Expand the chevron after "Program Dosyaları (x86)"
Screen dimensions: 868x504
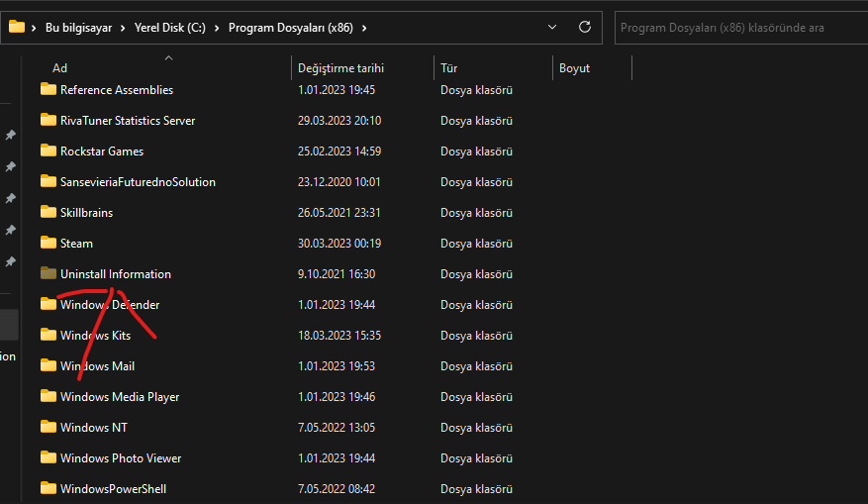coord(364,28)
